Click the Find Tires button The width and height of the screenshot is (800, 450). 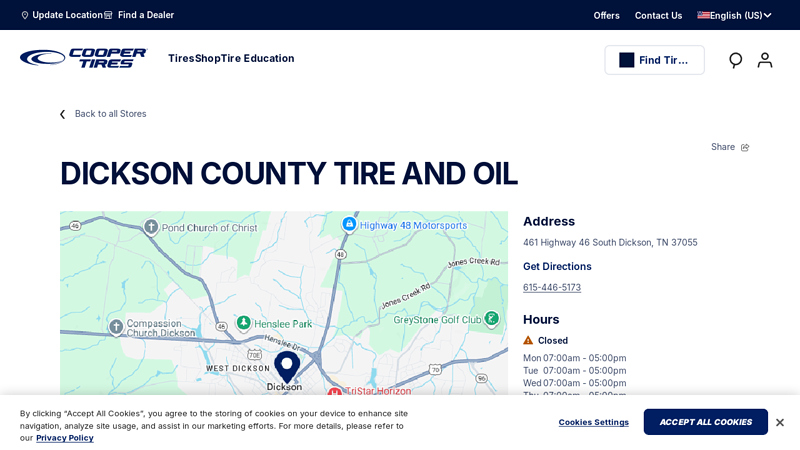click(x=655, y=60)
